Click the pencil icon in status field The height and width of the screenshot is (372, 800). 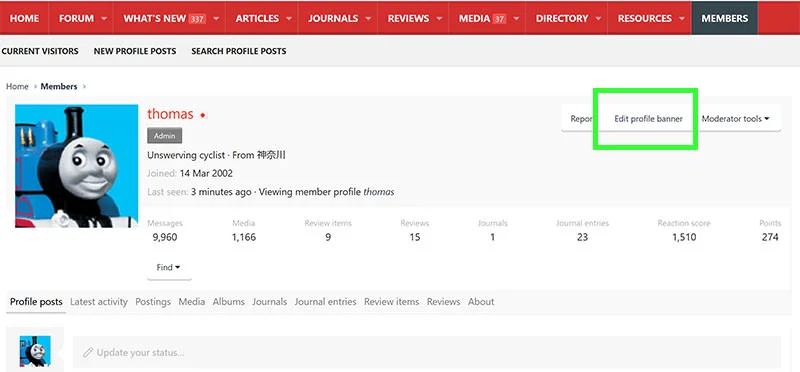coord(88,353)
